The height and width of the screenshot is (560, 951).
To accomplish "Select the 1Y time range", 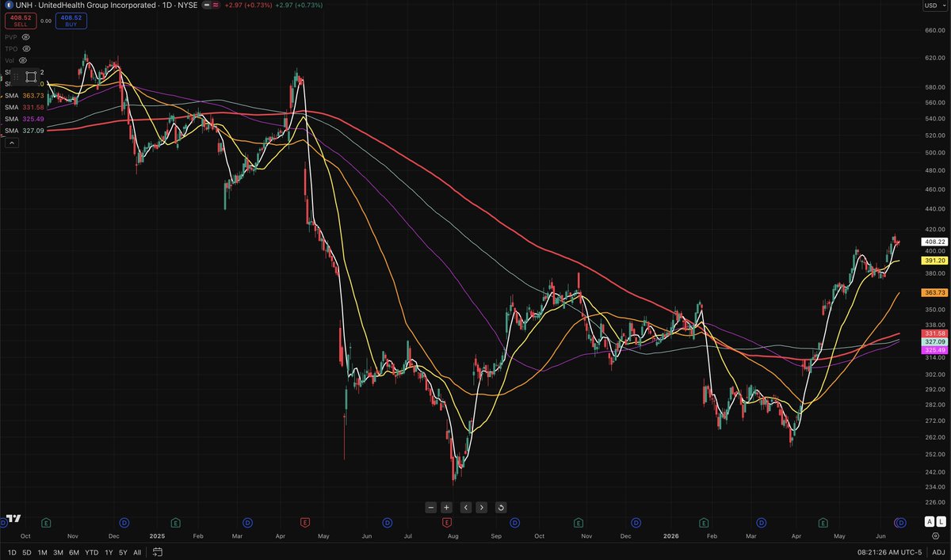I will click(x=109, y=552).
